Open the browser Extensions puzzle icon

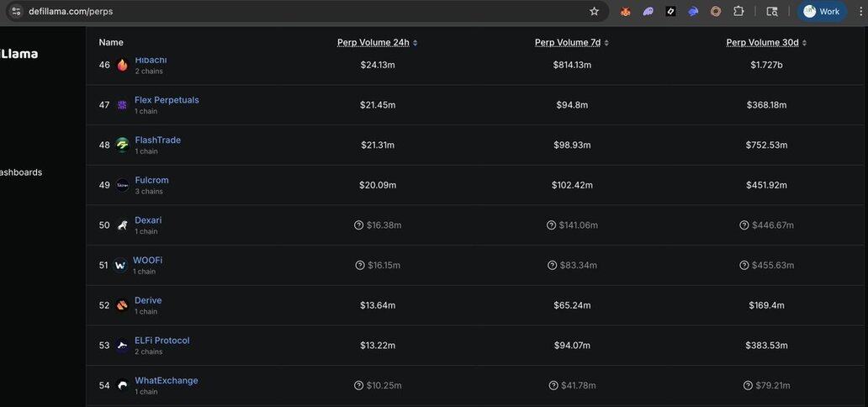pos(738,12)
